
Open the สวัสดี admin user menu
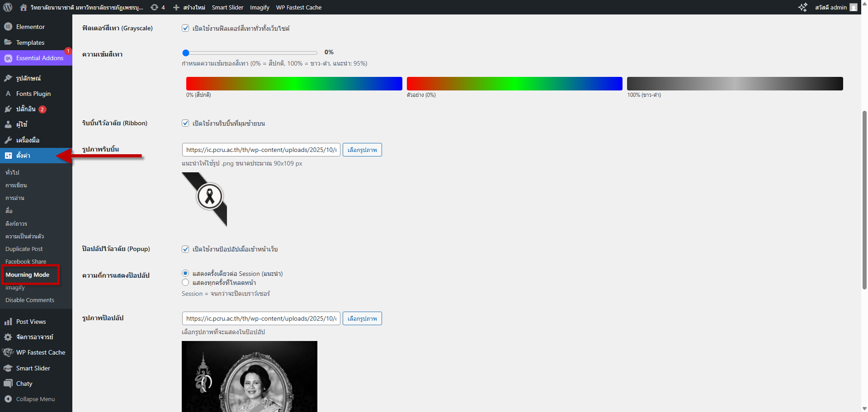pyautogui.click(x=835, y=7)
